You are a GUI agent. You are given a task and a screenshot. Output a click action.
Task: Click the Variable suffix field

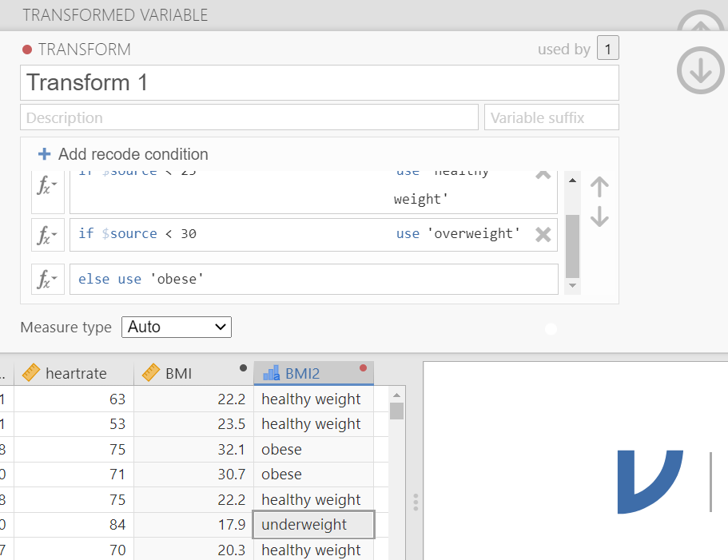551,117
